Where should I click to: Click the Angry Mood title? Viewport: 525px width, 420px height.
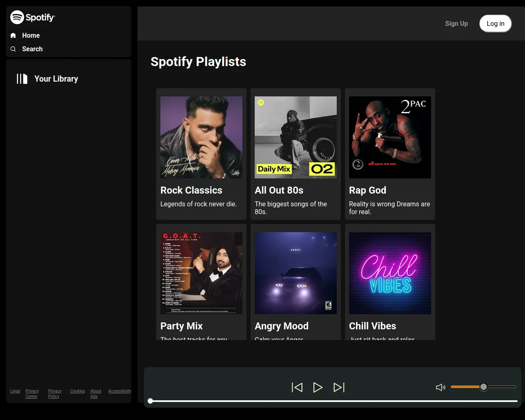pyautogui.click(x=281, y=326)
